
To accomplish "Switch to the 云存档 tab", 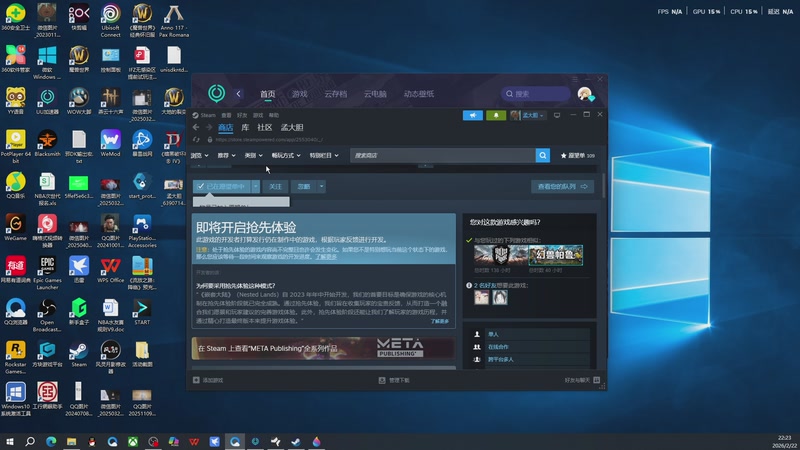I will [x=335, y=94].
